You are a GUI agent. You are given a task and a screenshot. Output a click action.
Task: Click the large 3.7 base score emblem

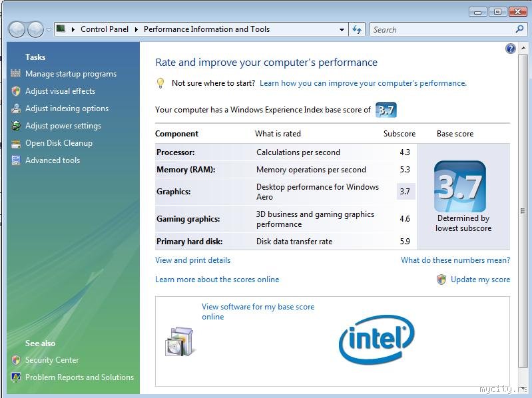click(459, 186)
